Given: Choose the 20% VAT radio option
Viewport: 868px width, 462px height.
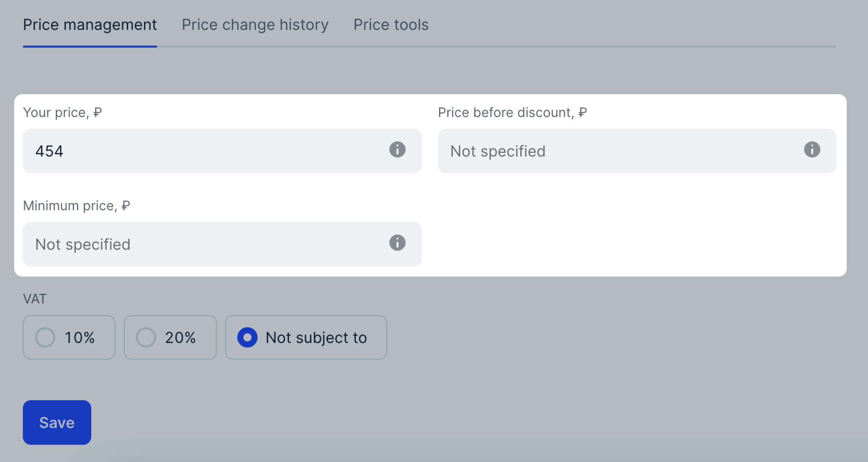Looking at the screenshot, I should coord(170,337).
